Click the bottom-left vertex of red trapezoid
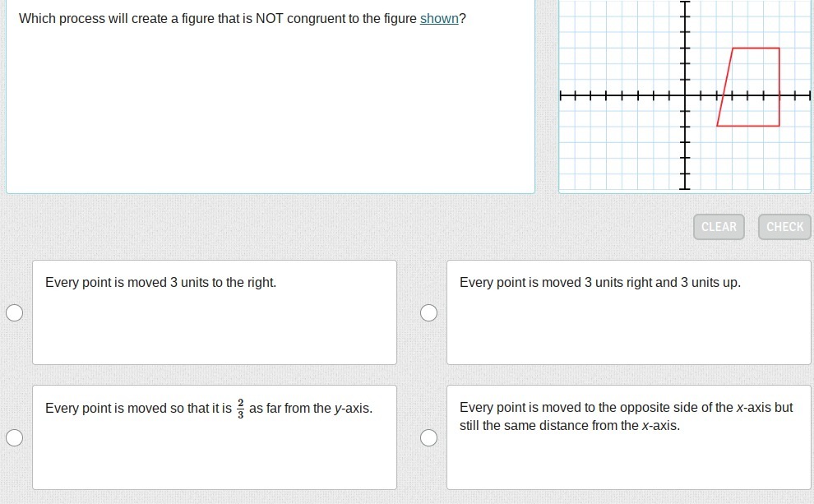This screenshot has width=814, height=504. (x=717, y=126)
